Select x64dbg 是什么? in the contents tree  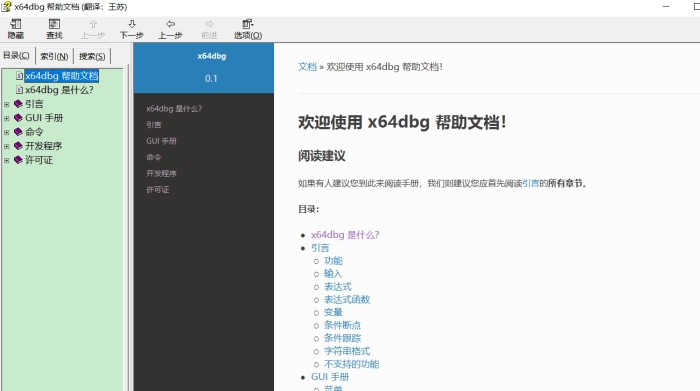pyautogui.click(x=59, y=90)
